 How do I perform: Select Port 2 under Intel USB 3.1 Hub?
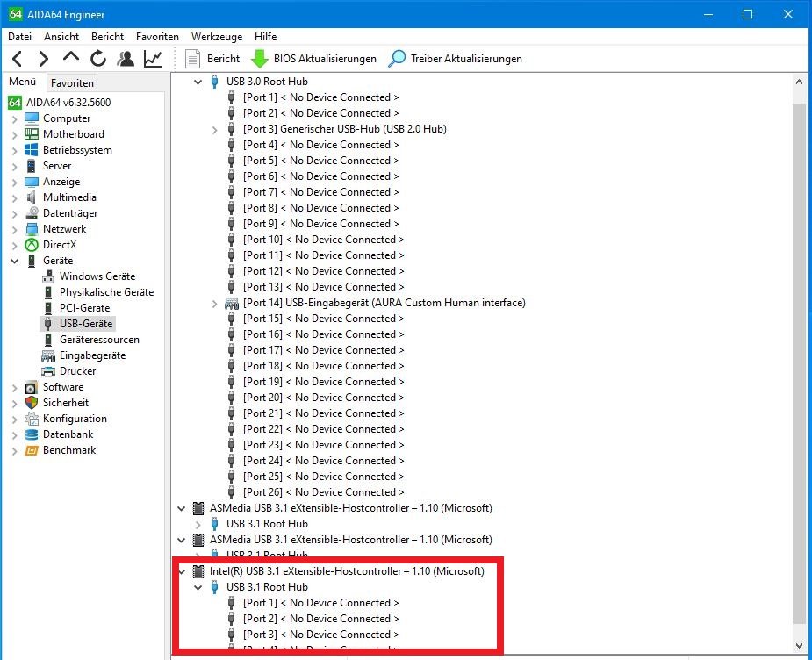point(321,619)
